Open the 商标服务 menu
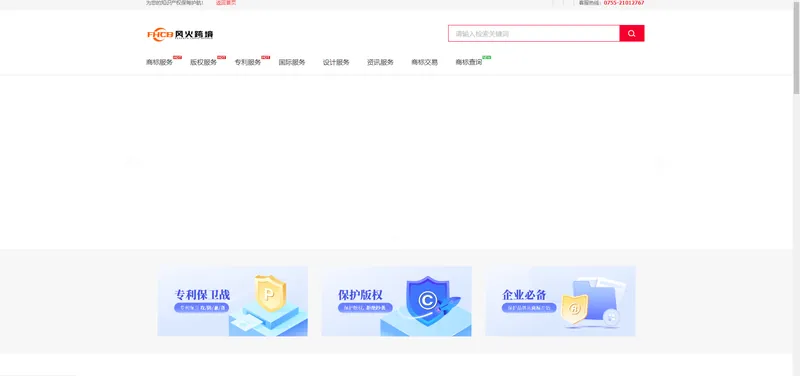 159,62
